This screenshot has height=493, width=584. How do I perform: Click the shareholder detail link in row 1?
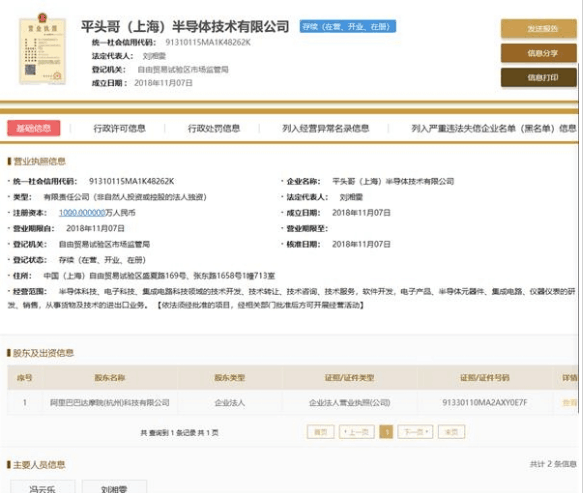coord(569,403)
